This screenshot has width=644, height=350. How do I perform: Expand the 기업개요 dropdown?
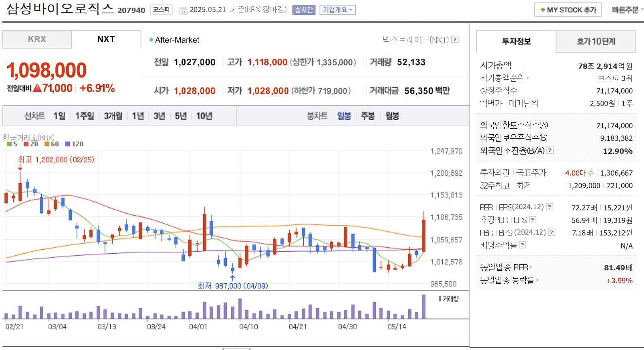click(x=337, y=10)
